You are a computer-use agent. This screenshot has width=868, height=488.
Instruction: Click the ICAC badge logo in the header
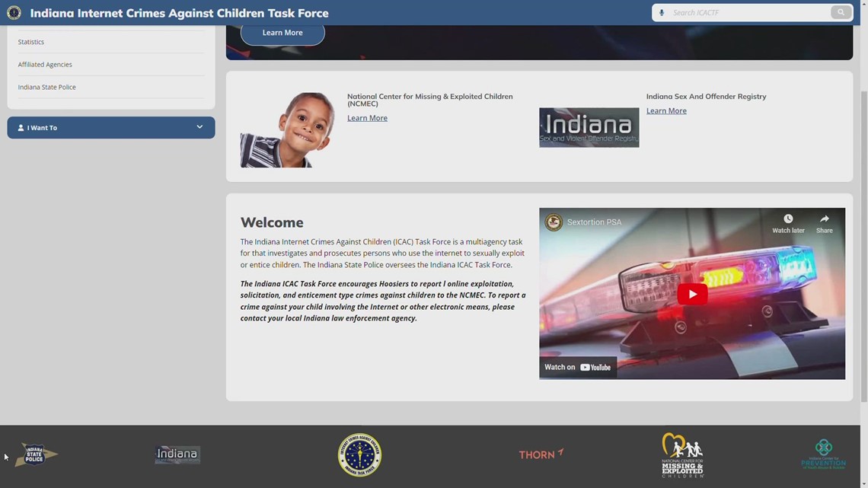click(13, 12)
